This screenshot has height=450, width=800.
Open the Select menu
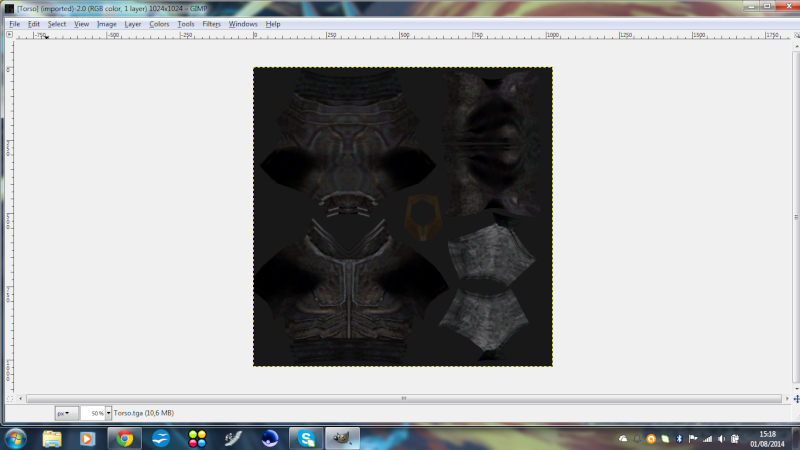tap(57, 24)
